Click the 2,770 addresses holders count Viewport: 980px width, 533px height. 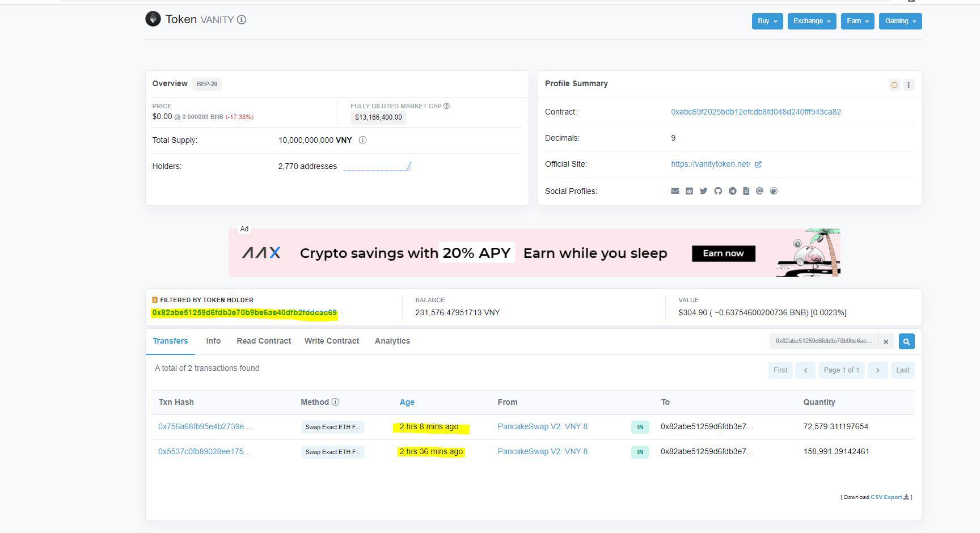click(x=307, y=166)
